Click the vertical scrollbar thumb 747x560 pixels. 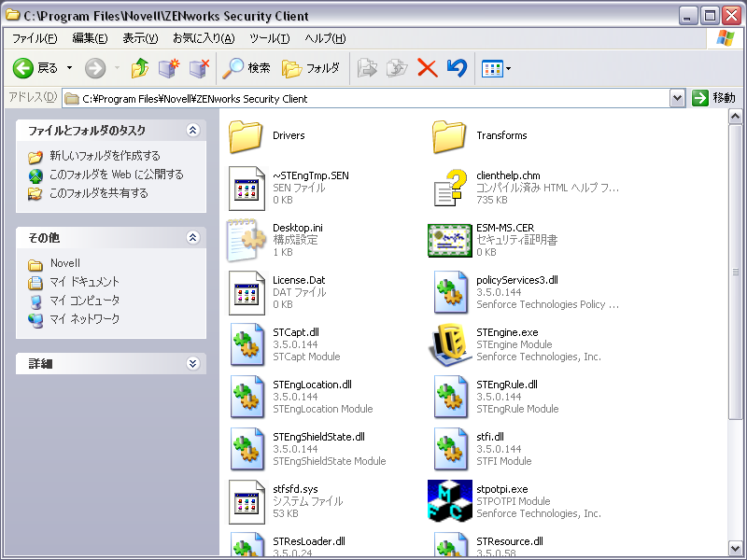[x=735, y=272]
